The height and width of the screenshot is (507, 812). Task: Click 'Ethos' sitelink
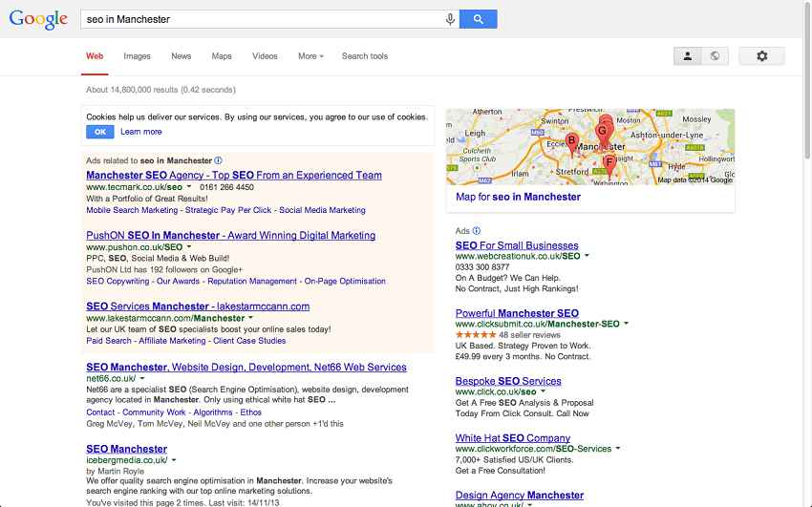250,412
